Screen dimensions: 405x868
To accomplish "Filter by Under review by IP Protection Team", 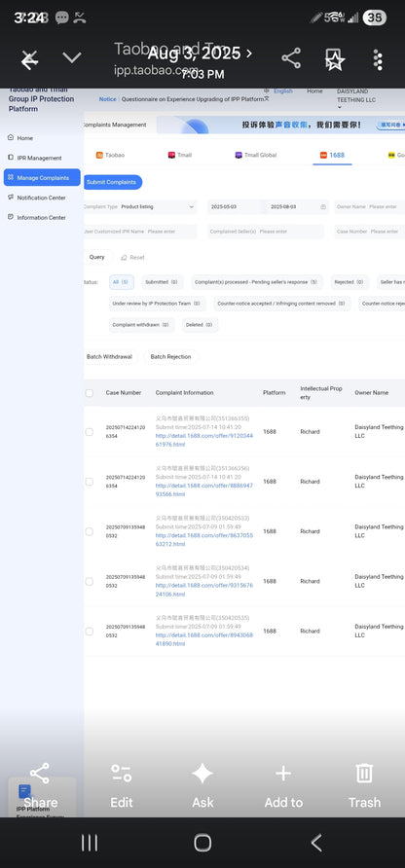I will 158,304.
